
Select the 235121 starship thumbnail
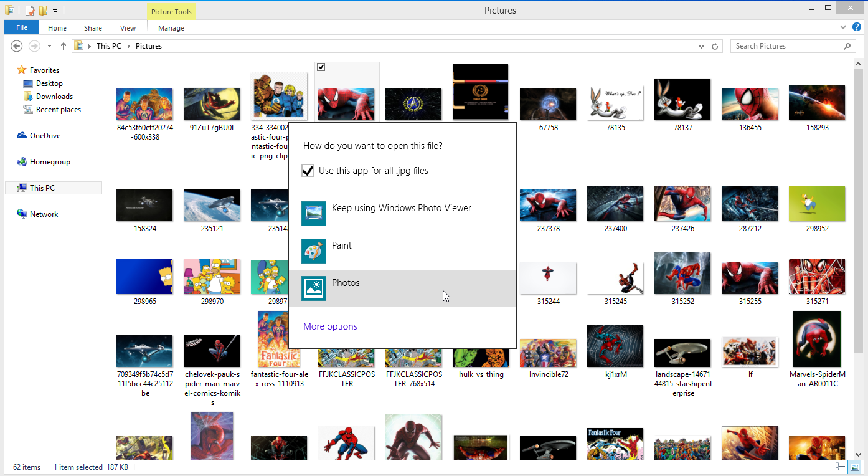[212, 205]
